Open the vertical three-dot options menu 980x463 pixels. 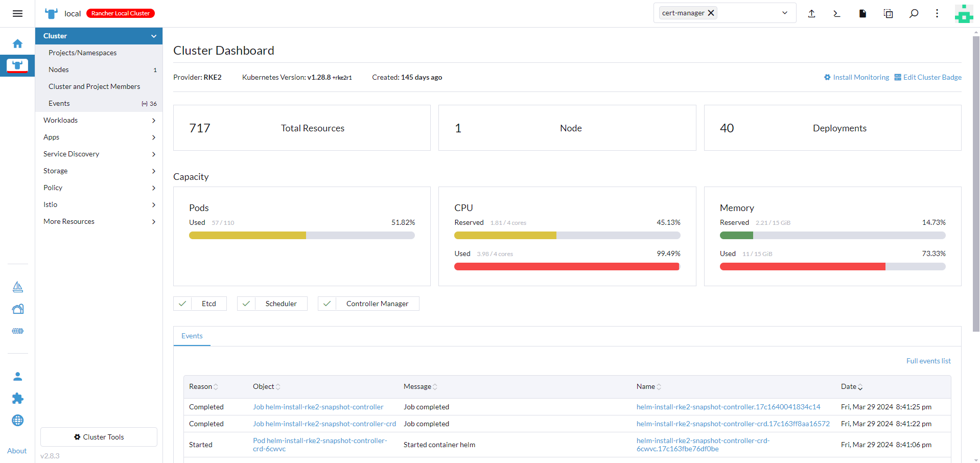(937, 14)
